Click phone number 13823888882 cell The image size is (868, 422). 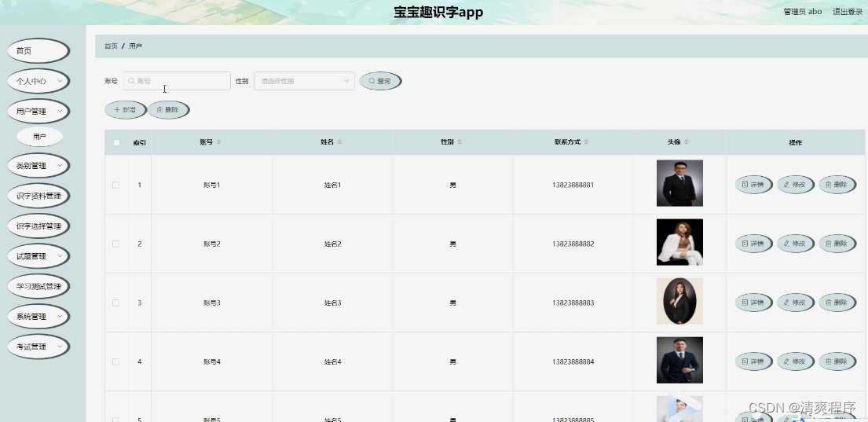click(x=573, y=244)
